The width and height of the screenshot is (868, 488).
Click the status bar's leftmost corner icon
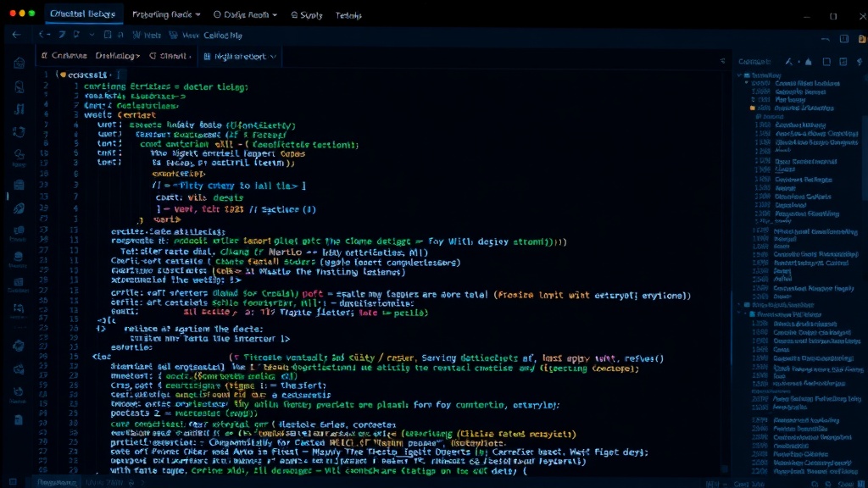pyautogui.click(x=13, y=482)
